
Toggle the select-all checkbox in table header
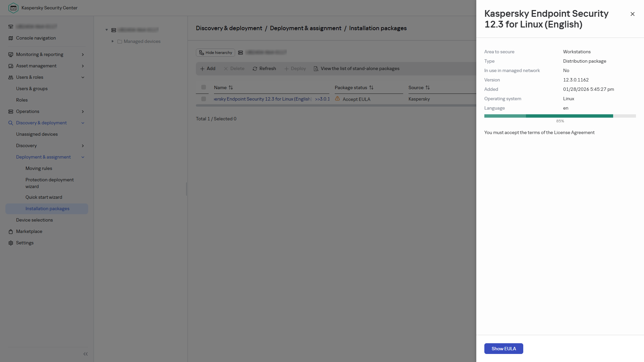click(204, 87)
